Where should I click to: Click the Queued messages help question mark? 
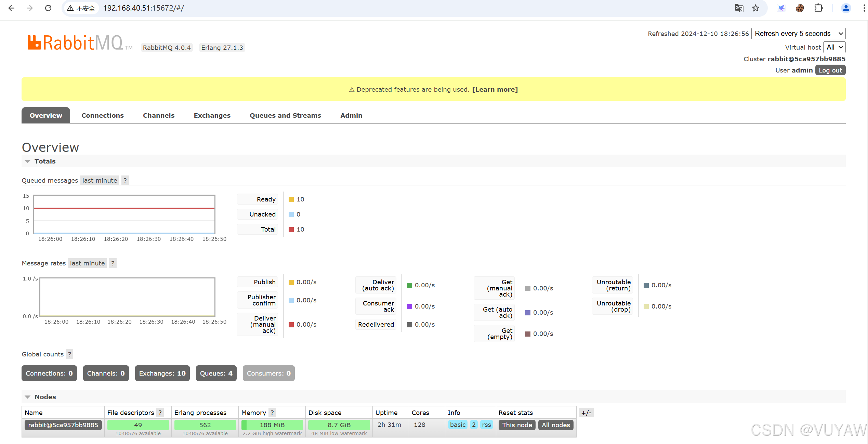tap(125, 180)
